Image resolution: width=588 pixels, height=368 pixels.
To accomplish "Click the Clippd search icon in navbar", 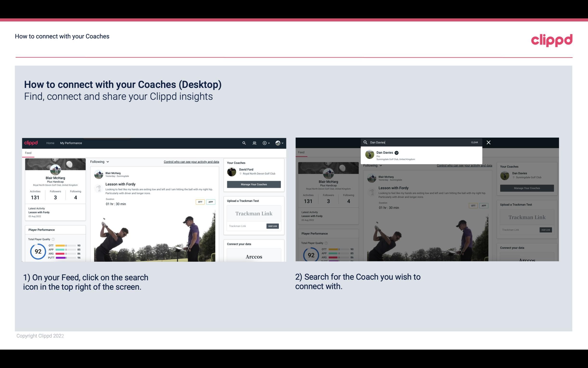I will [243, 143].
